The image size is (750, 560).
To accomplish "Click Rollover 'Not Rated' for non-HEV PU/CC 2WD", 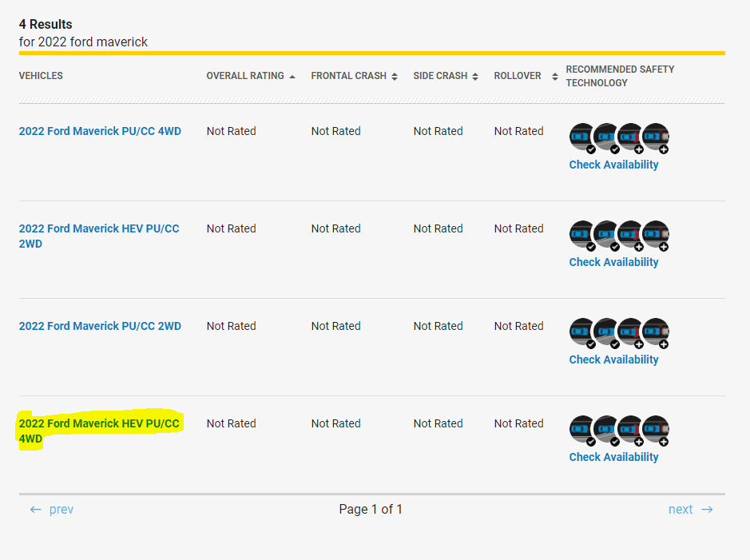I will click(519, 326).
